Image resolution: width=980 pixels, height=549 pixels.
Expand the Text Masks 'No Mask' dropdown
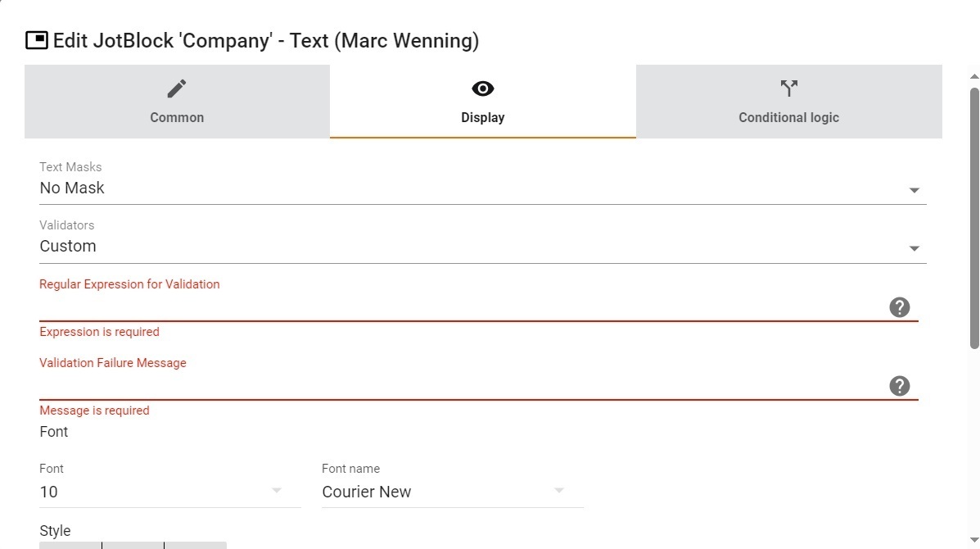coord(482,188)
